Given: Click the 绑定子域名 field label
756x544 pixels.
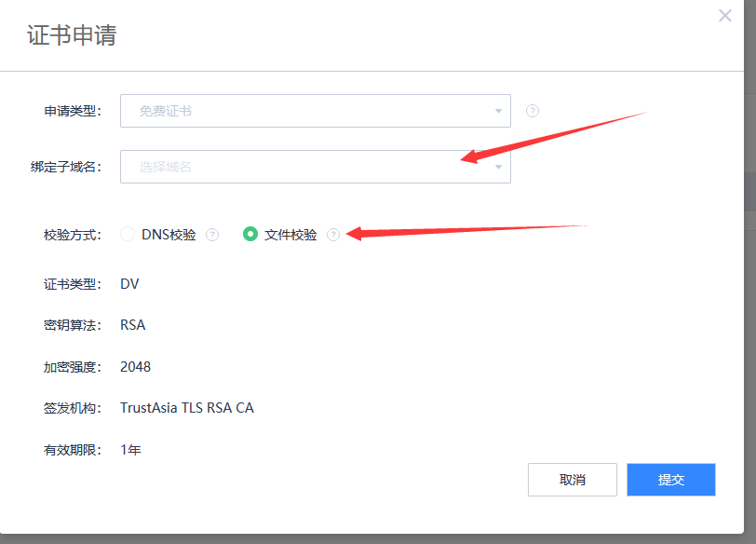Looking at the screenshot, I should coord(65,167).
